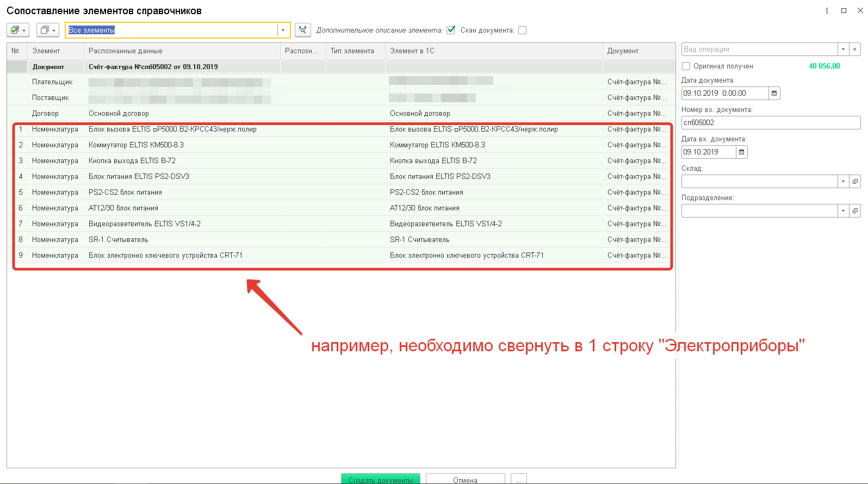
Task: Select the Плательщик row
Action: 341,82
